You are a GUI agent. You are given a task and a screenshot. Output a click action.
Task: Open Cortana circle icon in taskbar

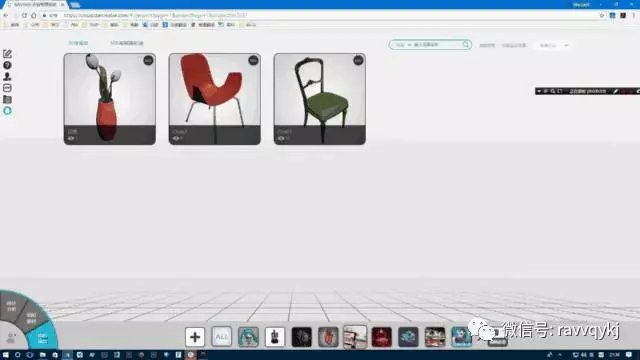18,355
